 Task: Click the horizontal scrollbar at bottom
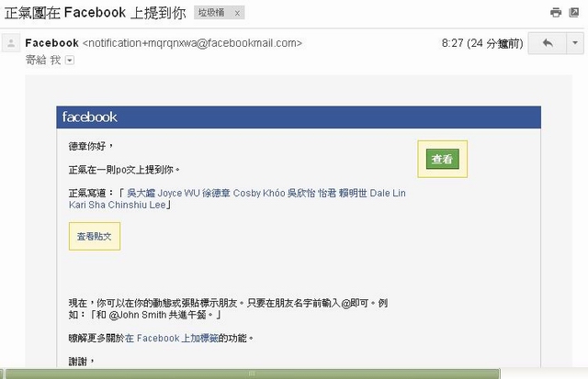(x=252, y=373)
